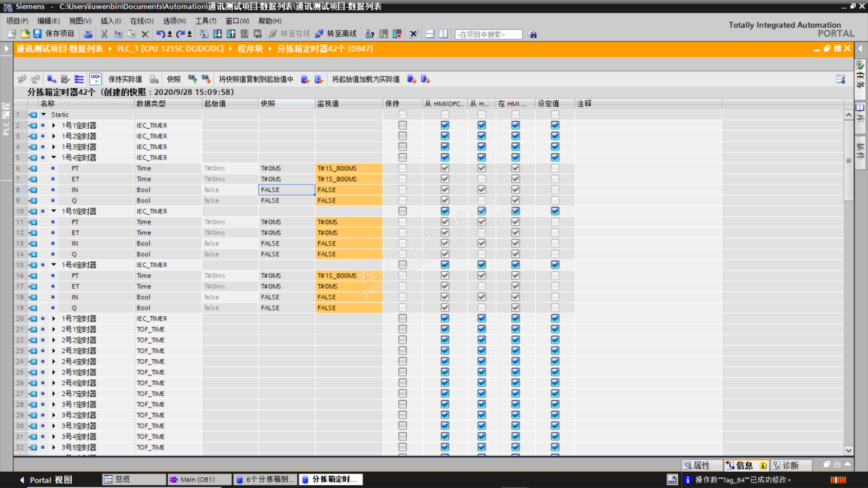The image size is (868, 488).
Task: Click the copy snapshots to start values icon
Action: (x=305, y=79)
